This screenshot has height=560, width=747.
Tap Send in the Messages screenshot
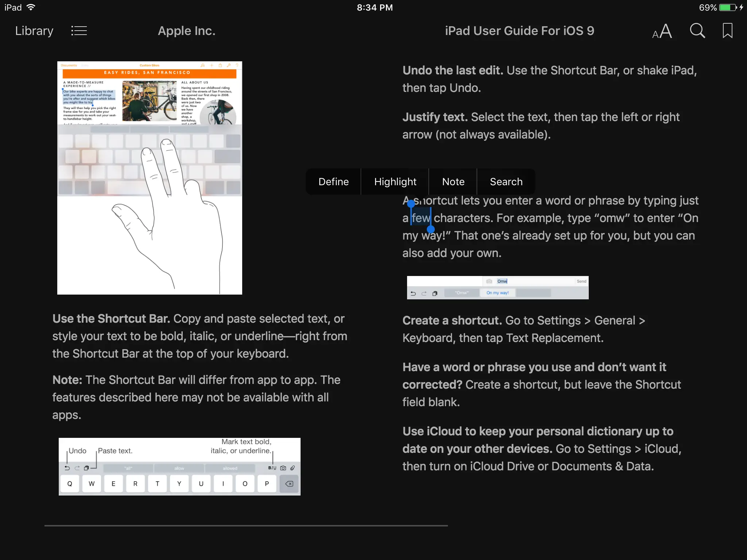(x=581, y=281)
